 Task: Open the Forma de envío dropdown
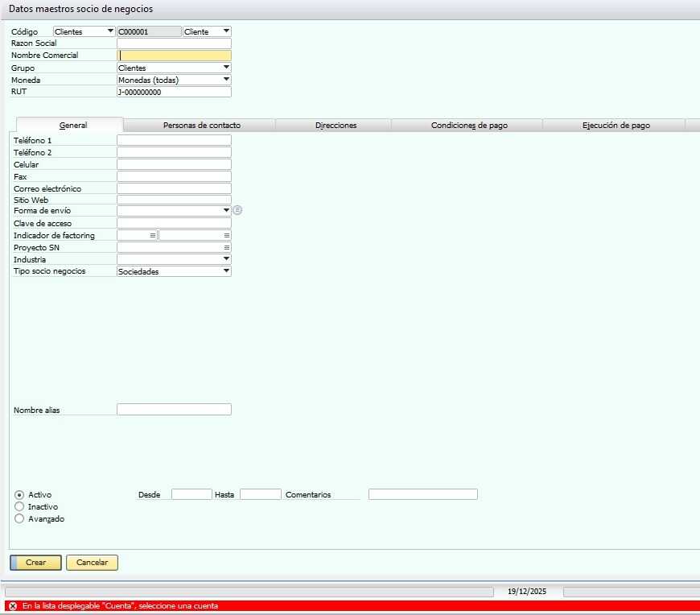pyautogui.click(x=226, y=210)
